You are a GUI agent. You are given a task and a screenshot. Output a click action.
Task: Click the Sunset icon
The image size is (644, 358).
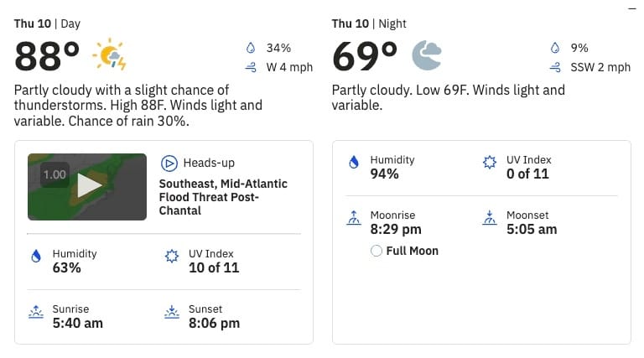[172, 312]
